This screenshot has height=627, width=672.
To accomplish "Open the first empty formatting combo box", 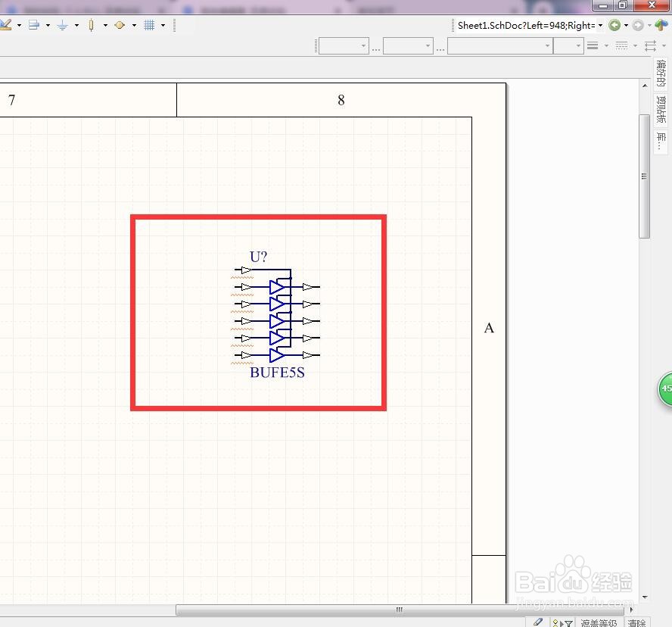I will click(x=344, y=46).
